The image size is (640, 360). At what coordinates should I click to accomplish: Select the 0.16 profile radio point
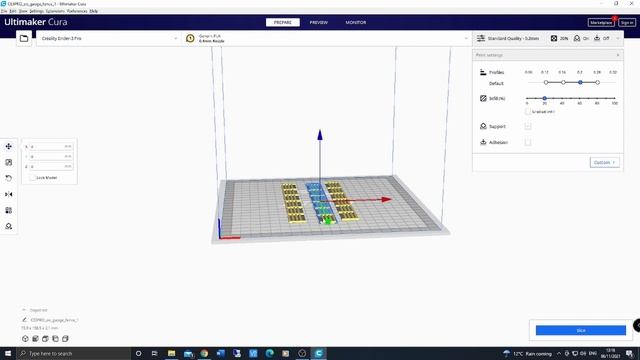click(x=563, y=82)
